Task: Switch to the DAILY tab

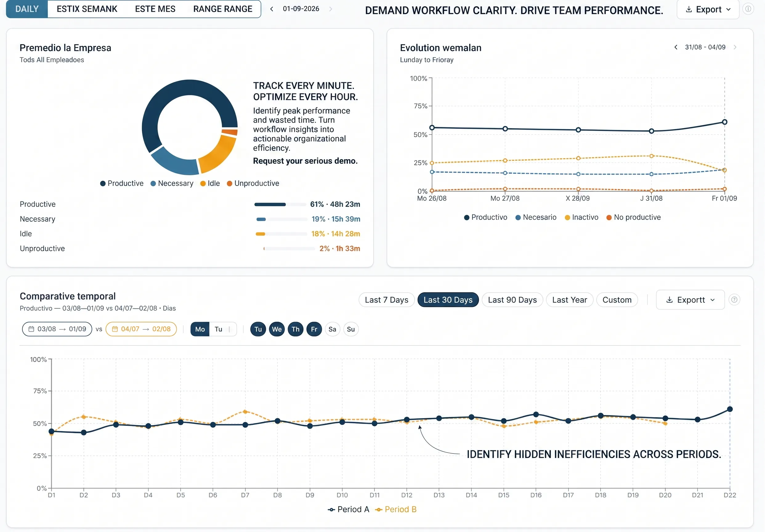Action: point(27,9)
